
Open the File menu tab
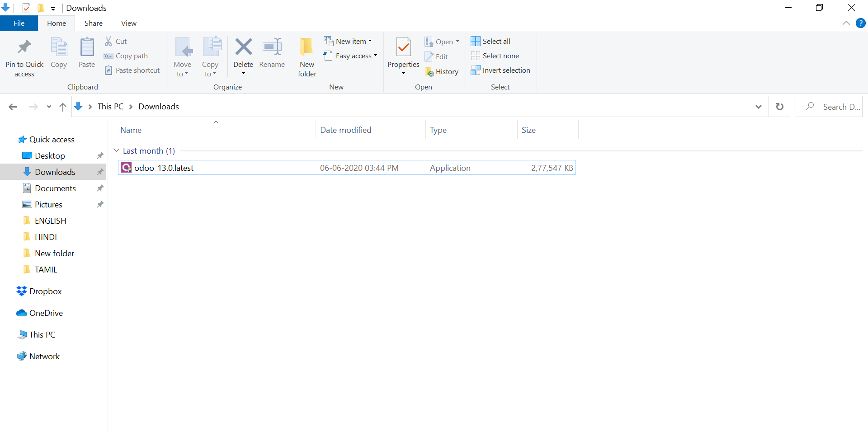tap(19, 23)
